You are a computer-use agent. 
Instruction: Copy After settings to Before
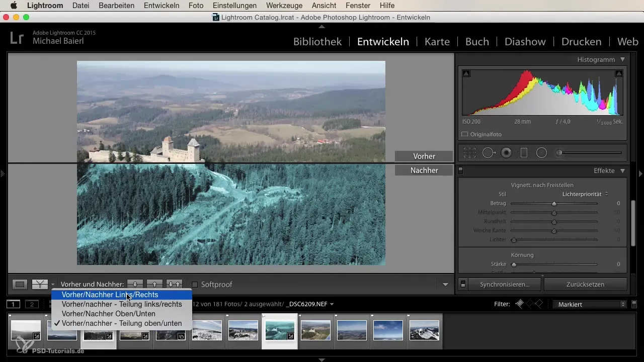coord(155,284)
